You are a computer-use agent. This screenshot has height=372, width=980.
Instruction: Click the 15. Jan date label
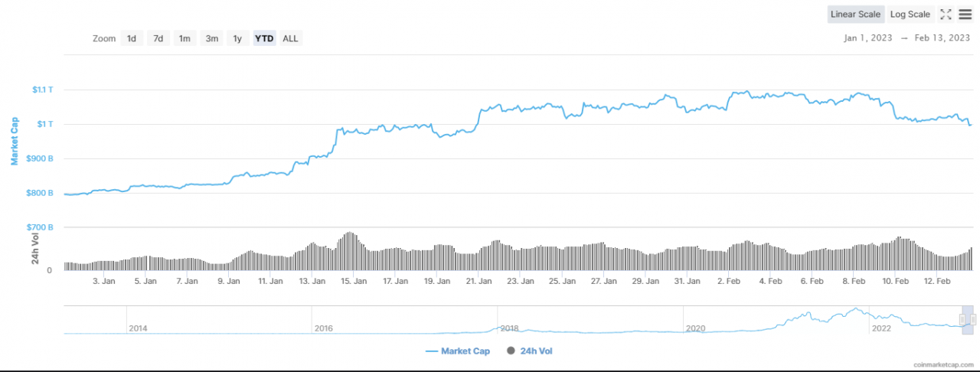pos(353,281)
